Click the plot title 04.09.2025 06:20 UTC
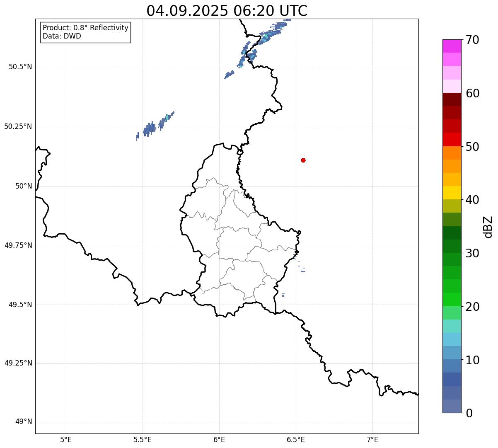Viewport: 498px width, 448px height. pyautogui.click(x=227, y=11)
